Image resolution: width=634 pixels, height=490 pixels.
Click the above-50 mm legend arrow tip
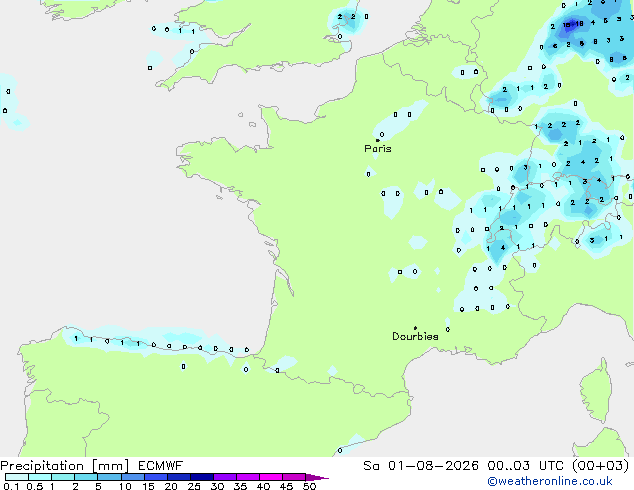click(317, 477)
